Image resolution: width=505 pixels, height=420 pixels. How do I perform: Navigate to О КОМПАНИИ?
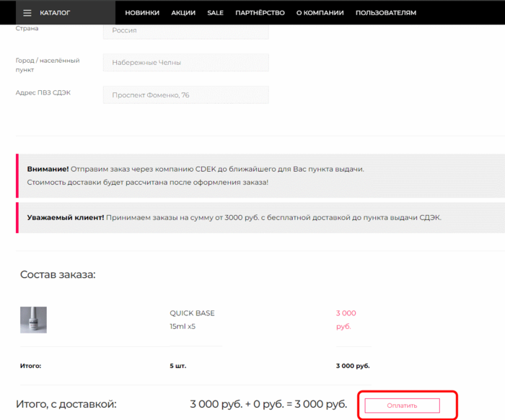click(x=320, y=13)
